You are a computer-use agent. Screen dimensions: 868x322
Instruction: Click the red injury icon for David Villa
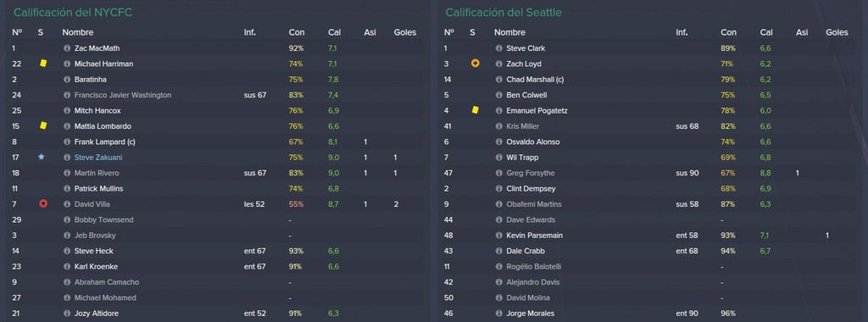pyautogui.click(x=43, y=203)
